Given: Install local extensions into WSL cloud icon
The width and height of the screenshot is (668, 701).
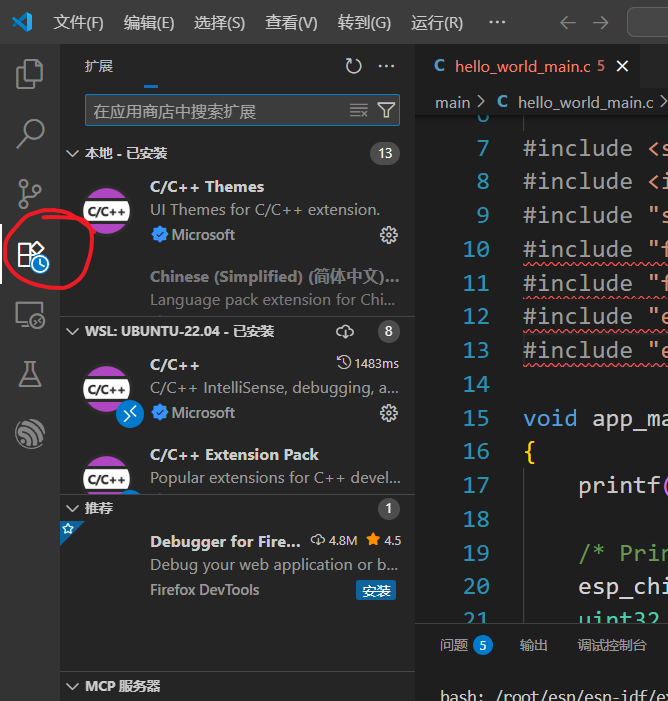Looking at the screenshot, I should (345, 331).
